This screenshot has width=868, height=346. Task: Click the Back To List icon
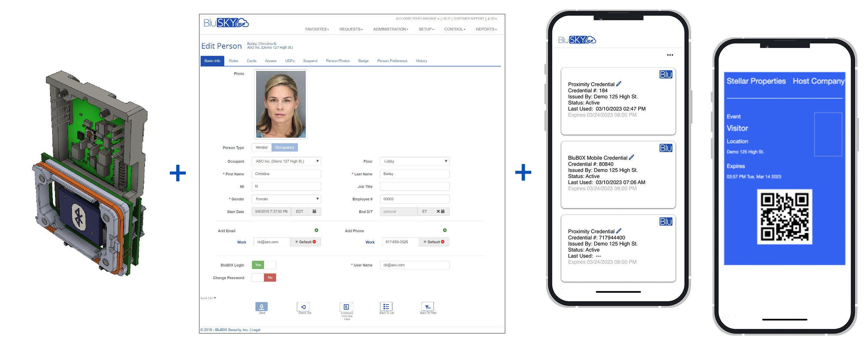(386, 306)
